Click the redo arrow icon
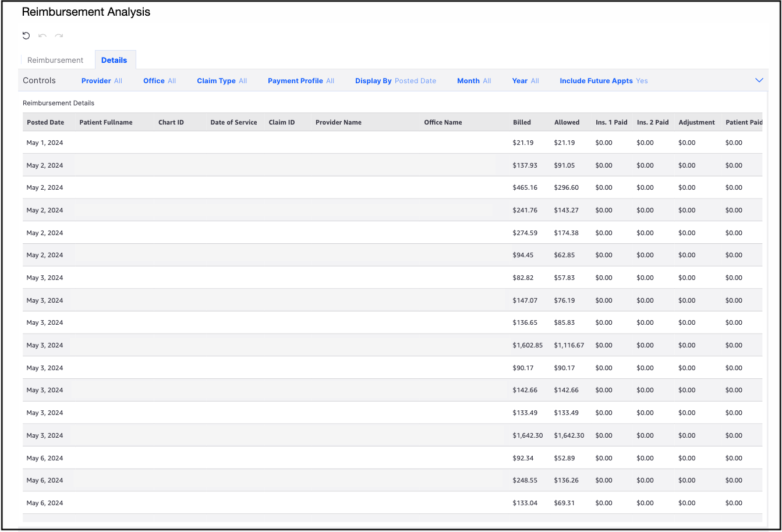 pyautogui.click(x=59, y=36)
